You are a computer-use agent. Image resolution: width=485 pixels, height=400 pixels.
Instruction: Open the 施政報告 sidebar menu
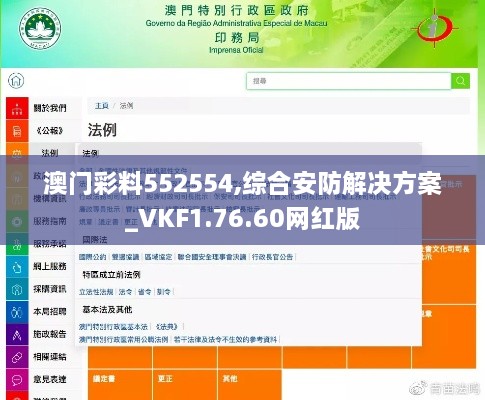(x=50, y=334)
